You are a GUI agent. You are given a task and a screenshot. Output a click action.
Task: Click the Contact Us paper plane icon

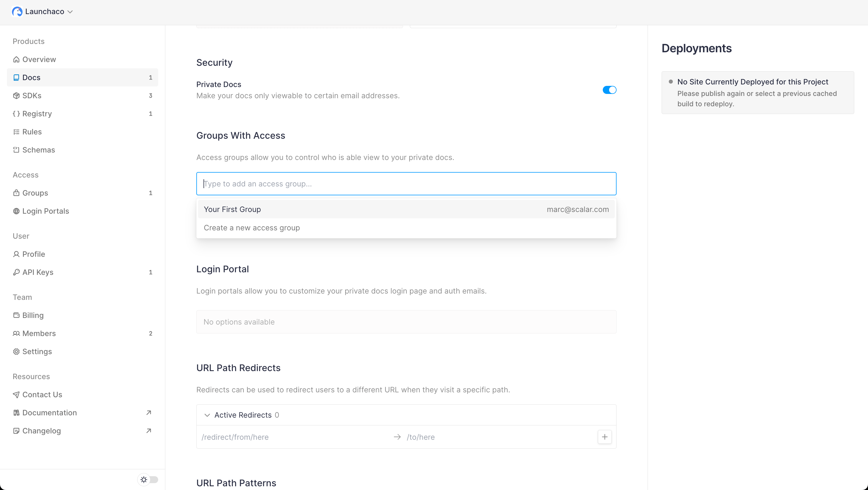[16, 395]
